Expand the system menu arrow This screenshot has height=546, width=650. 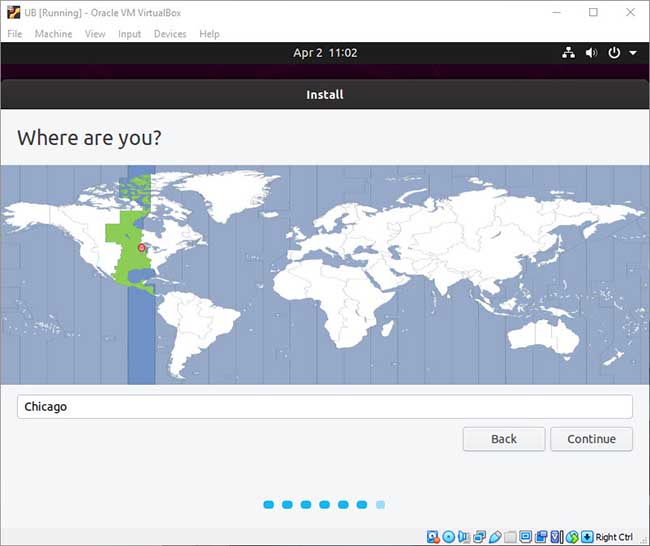[x=633, y=53]
